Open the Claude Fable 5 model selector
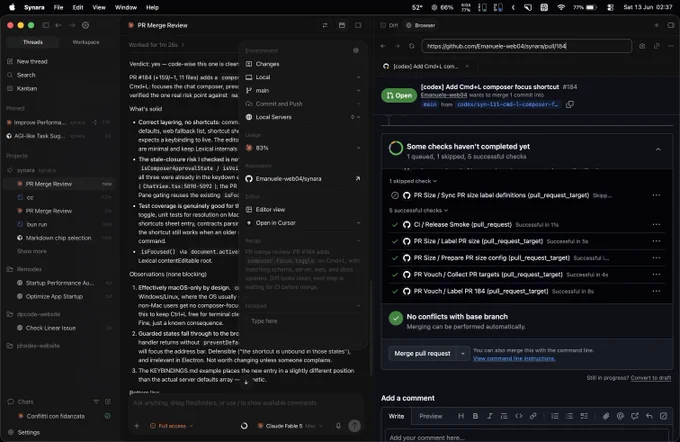This screenshot has width=680, height=442. 291,426
